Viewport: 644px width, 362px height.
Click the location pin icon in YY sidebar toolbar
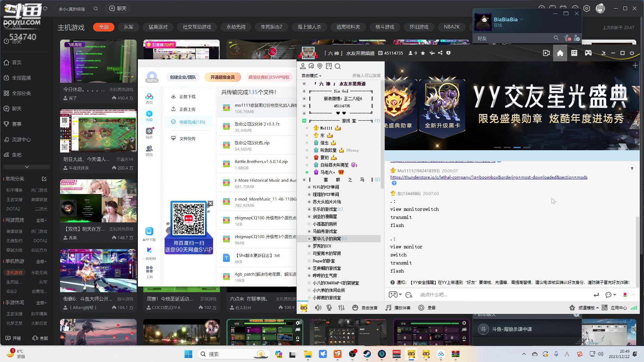coord(320,66)
